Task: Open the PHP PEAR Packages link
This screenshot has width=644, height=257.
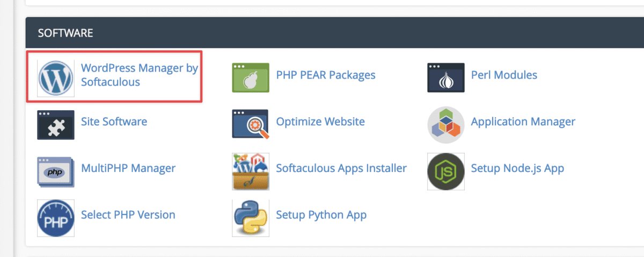Action: pyautogui.click(x=325, y=75)
